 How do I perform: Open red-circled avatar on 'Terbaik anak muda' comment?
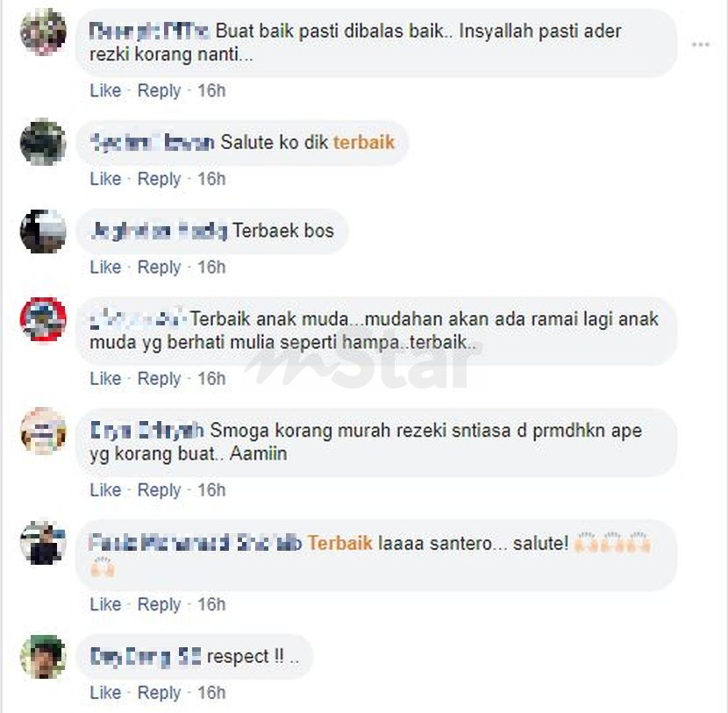(43, 319)
